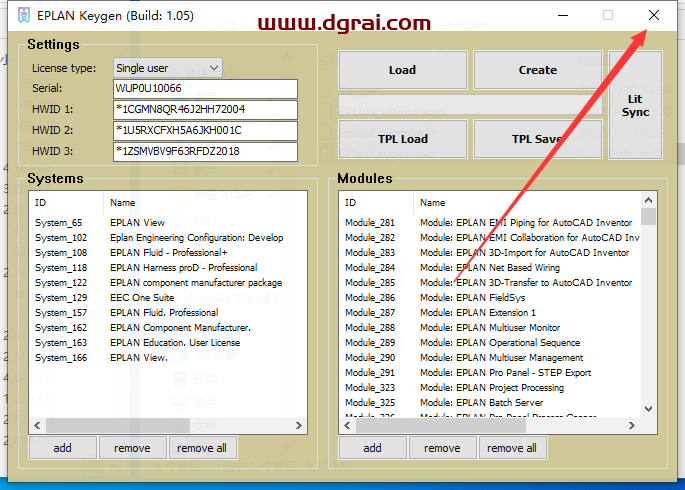Select Module_288 Multiuser Monitor row

point(490,328)
